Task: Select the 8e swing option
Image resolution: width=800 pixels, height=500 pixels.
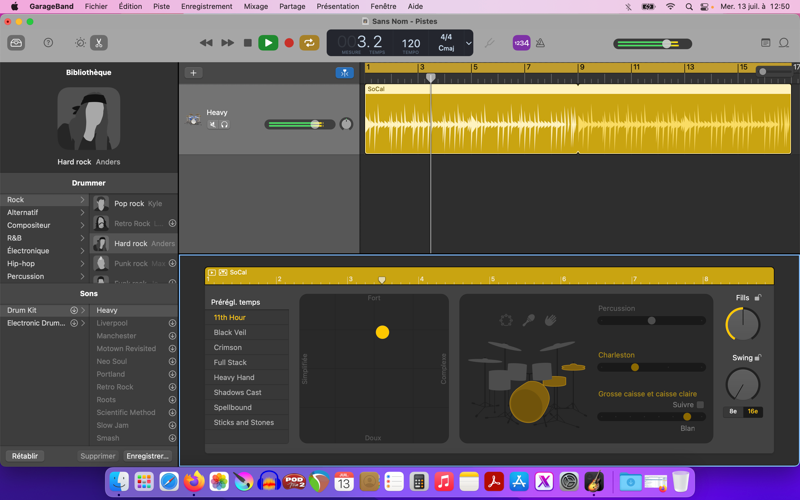Action: point(733,411)
